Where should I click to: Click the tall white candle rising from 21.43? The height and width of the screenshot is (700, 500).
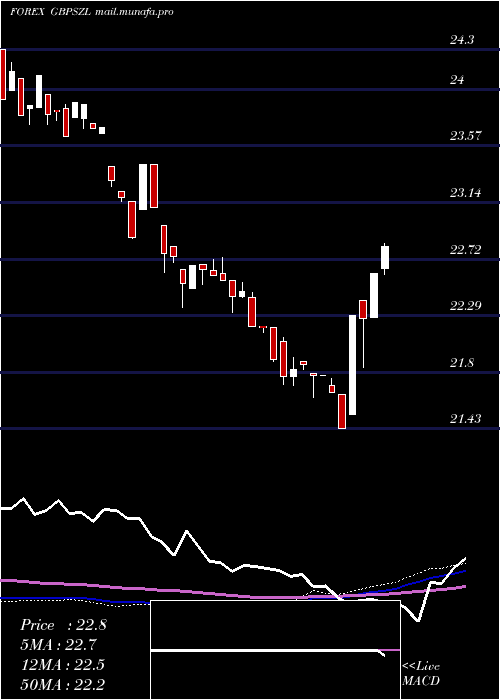pyautogui.click(x=352, y=365)
